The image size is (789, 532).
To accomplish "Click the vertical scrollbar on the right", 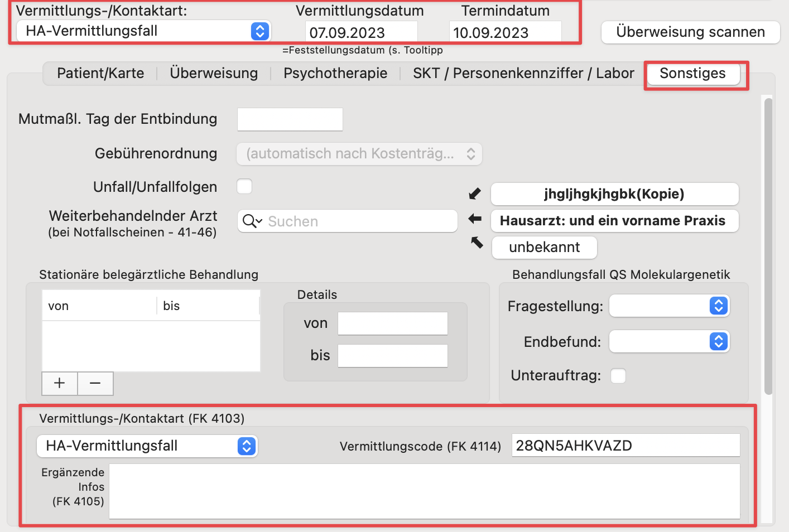I will coord(768,246).
